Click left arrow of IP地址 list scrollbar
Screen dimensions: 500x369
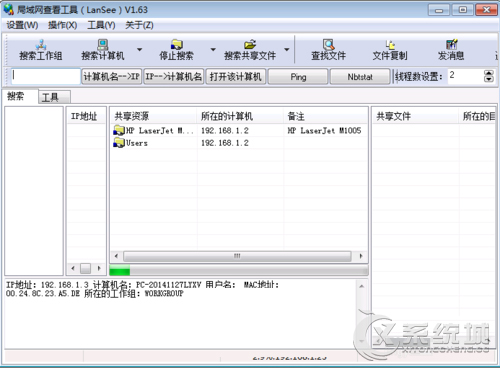tap(73, 268)
